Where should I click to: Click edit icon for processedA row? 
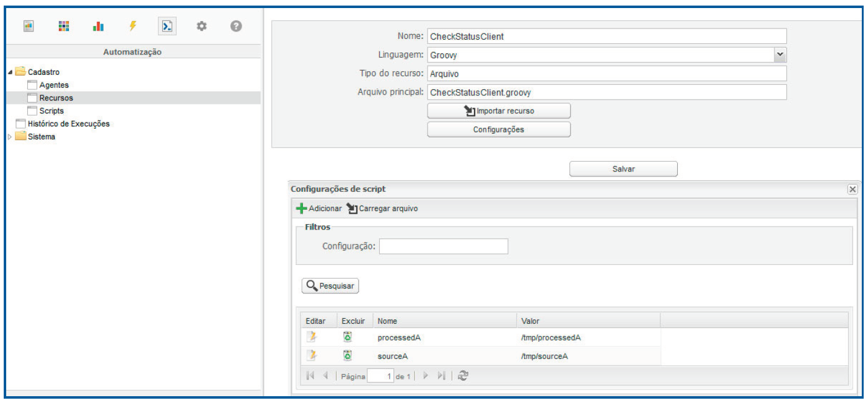coord(313,337)
